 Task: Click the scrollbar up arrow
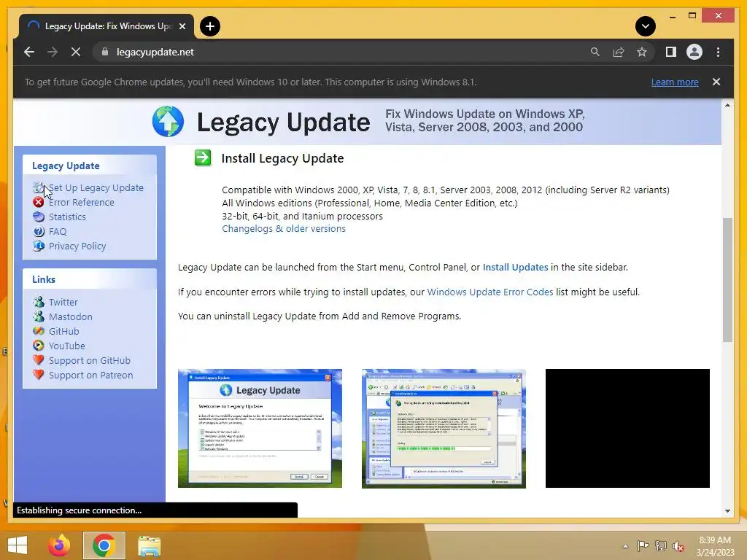point(727,105)
